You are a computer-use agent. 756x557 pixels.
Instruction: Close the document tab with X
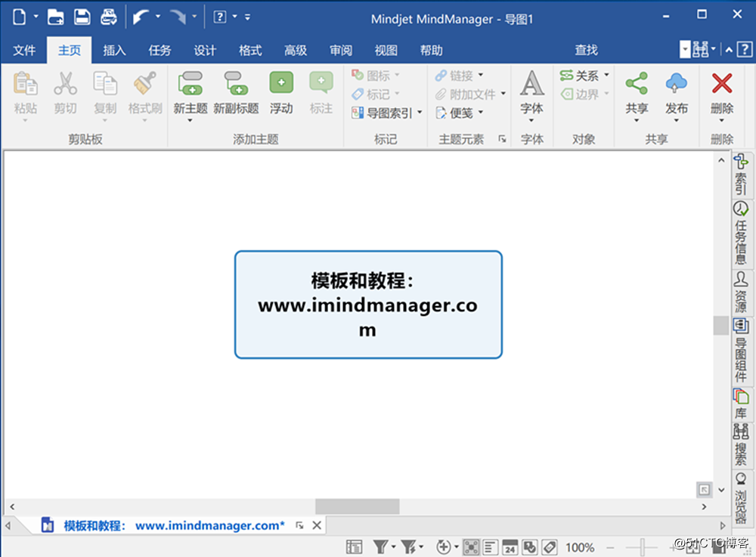pos(317,525)
